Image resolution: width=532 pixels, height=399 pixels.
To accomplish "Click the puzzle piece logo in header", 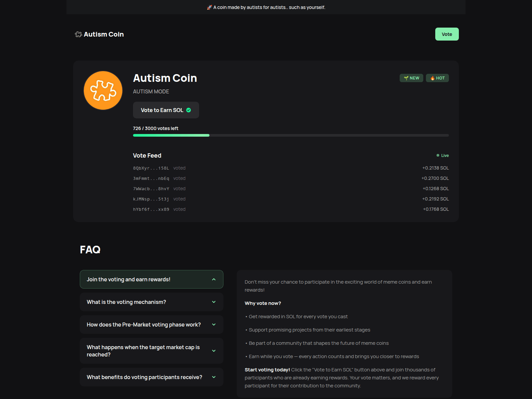I will (78, 34).
